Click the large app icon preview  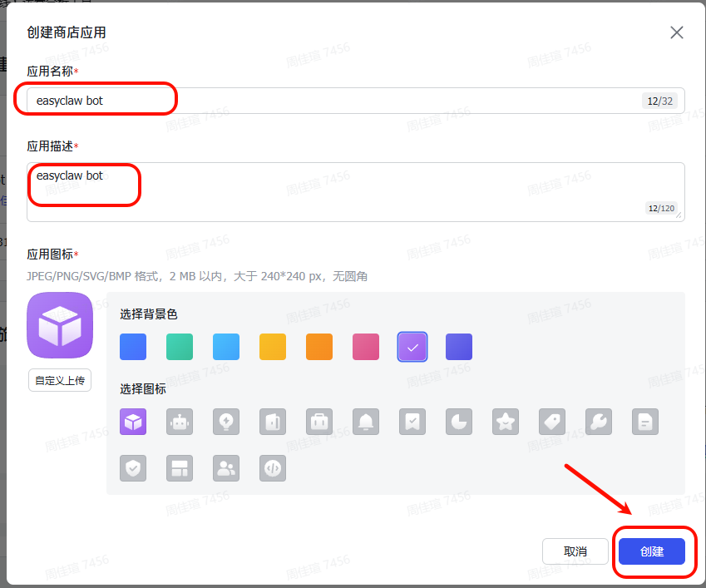pyautogui.click(x=60, y=325)
